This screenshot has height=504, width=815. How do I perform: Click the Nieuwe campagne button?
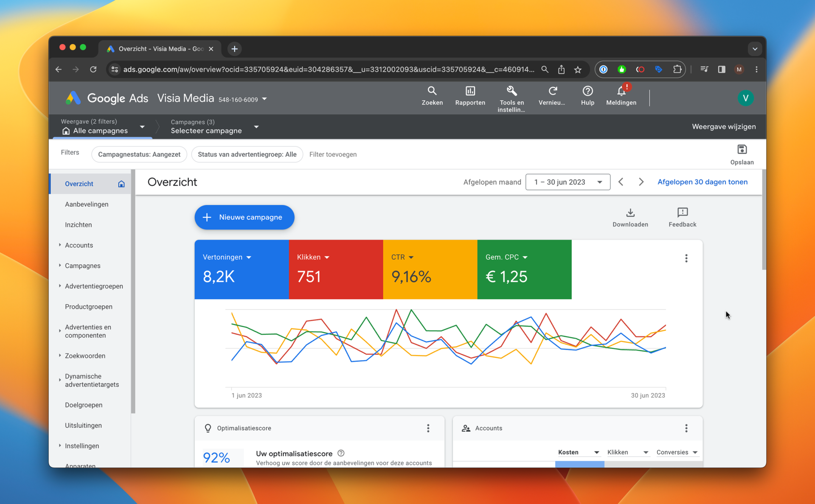tap(244, 217)
